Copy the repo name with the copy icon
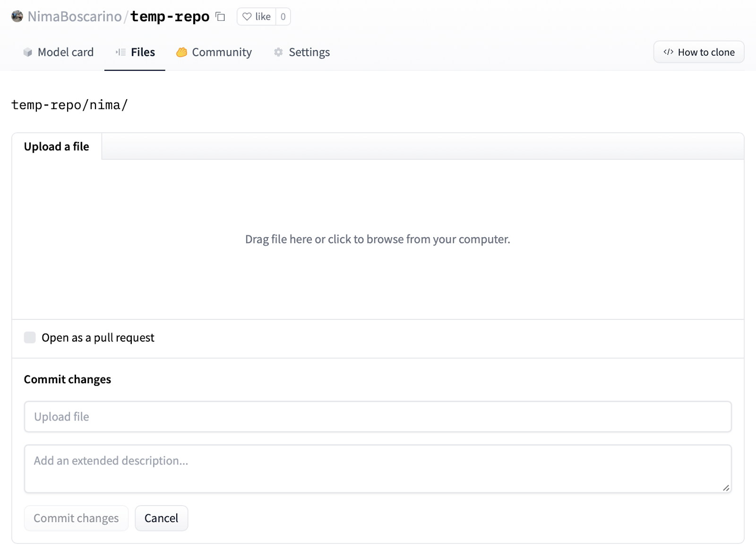This screenshot has width=756, height=550. click(x=220, y=17)
